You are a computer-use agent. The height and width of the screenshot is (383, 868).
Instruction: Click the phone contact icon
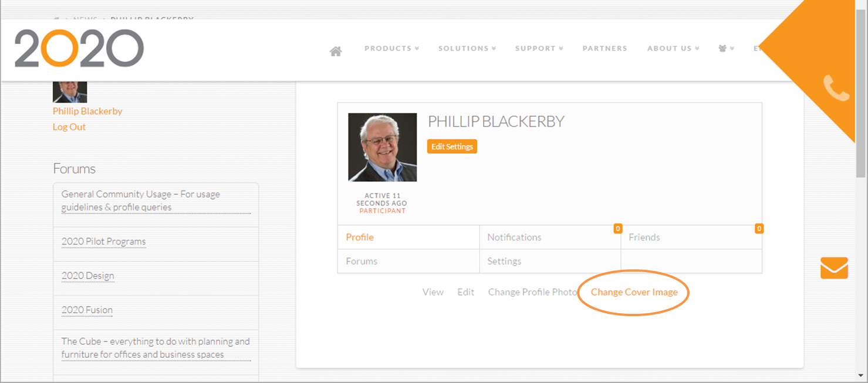(x=836, y=89)
